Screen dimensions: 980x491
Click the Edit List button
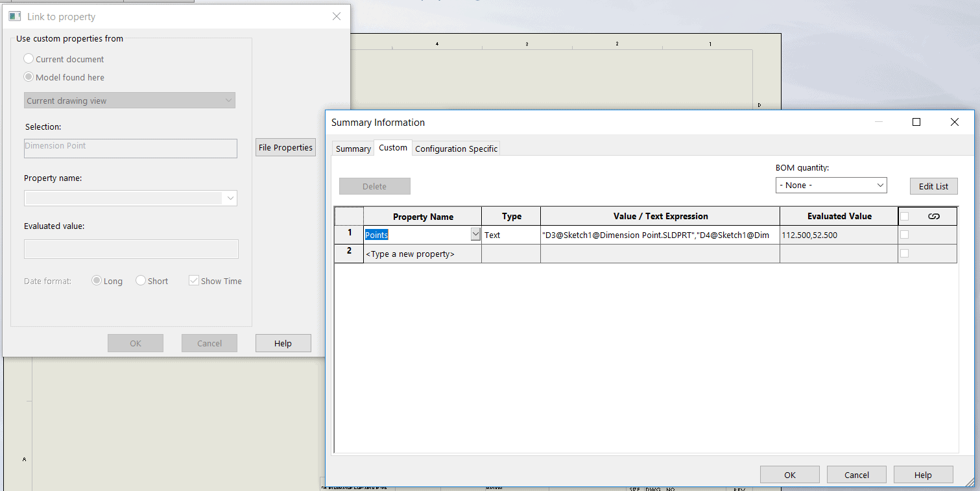pos(933,186)
